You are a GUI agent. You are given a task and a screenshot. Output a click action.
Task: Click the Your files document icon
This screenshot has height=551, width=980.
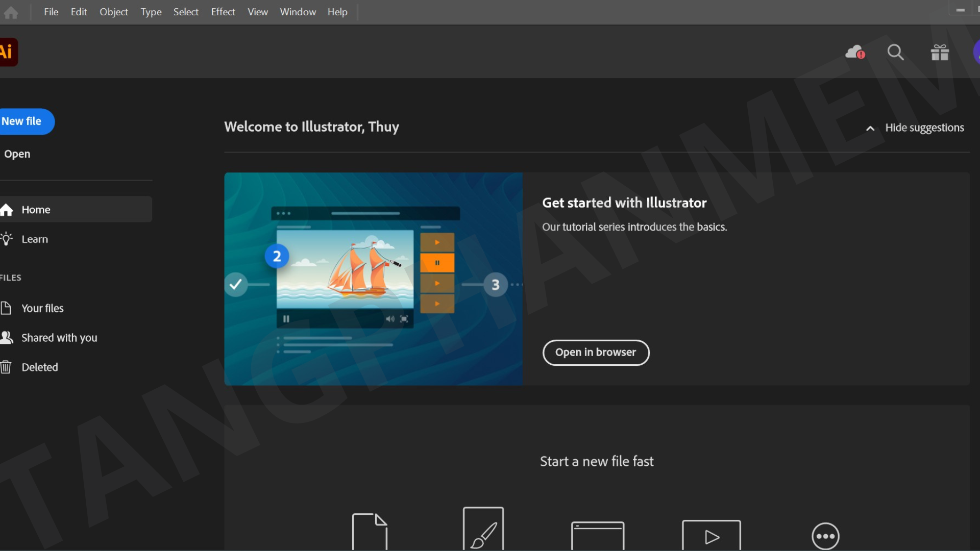click(x=6, y=308)
